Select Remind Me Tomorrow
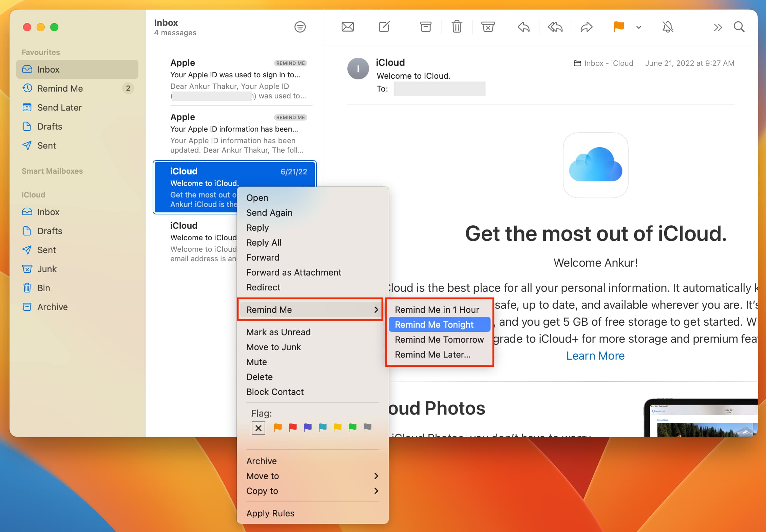The width and height of the screenshot is (766, 532). coord(439,339)
